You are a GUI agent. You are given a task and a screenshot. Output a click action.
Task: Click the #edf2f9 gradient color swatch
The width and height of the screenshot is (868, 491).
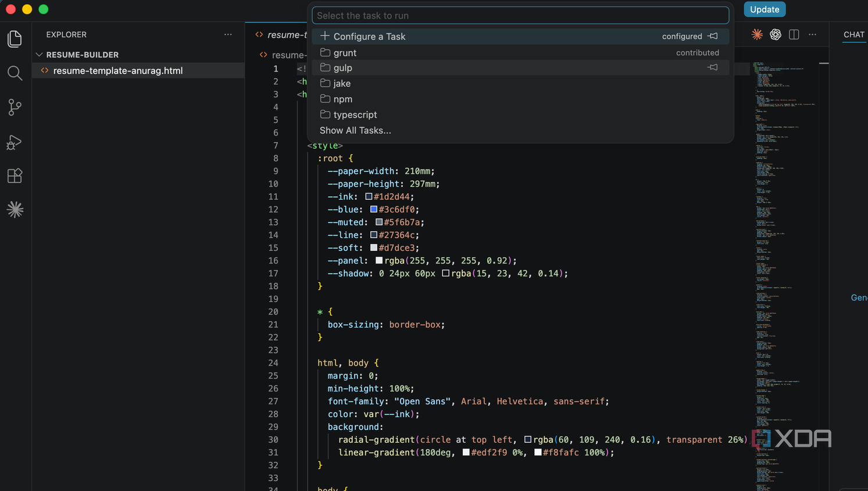point(466,453)
